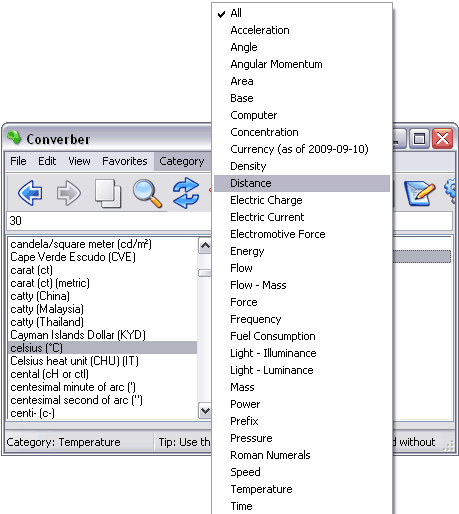The height and width of the screenshot is (514, 459).
Task: Click the unit list scrollbar thumb
Action: pyautogui.click(x=205, y=273)
